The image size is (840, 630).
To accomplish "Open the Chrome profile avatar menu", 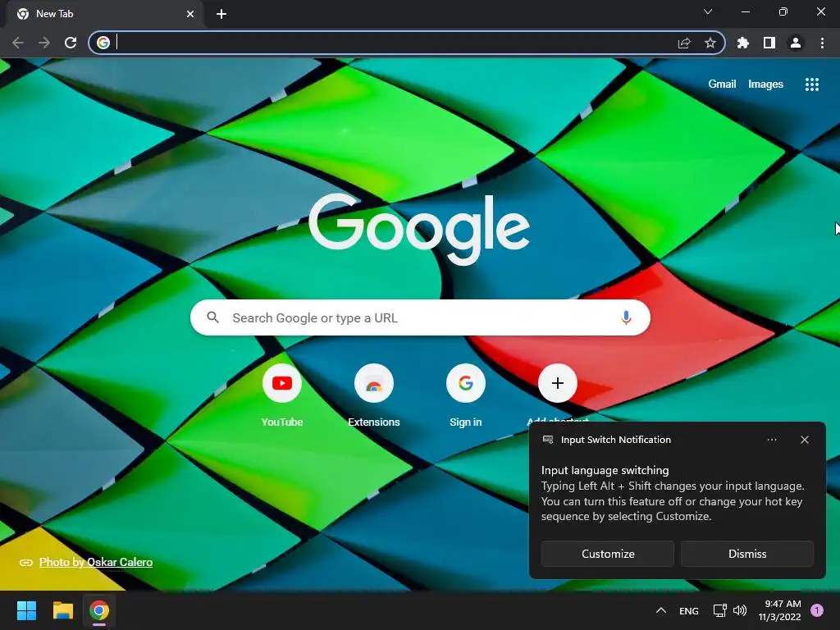I will [x=796, y=43].
